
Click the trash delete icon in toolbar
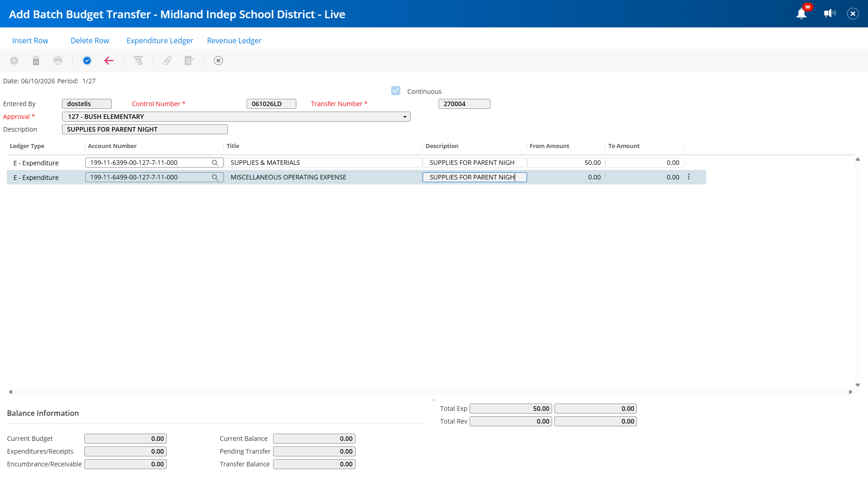pos(36,61)
